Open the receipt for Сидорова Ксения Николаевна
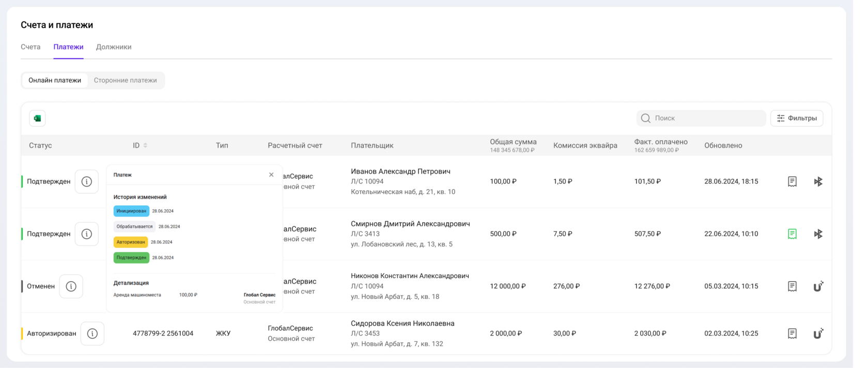The image size is (868, 368). click(x=792, y=334)
